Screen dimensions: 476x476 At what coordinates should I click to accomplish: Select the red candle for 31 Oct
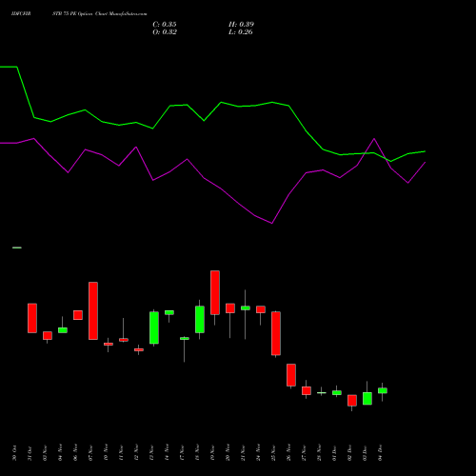pos(32,318)
